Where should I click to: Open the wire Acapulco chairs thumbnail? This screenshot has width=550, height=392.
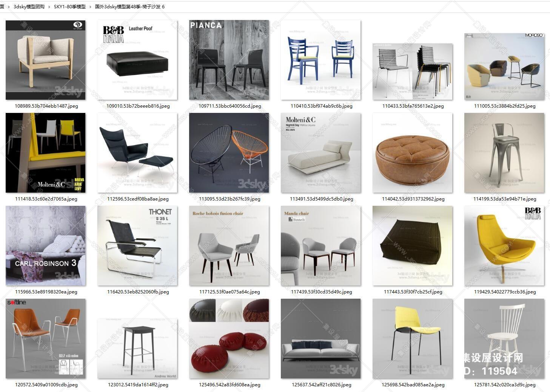pos(229,153)
